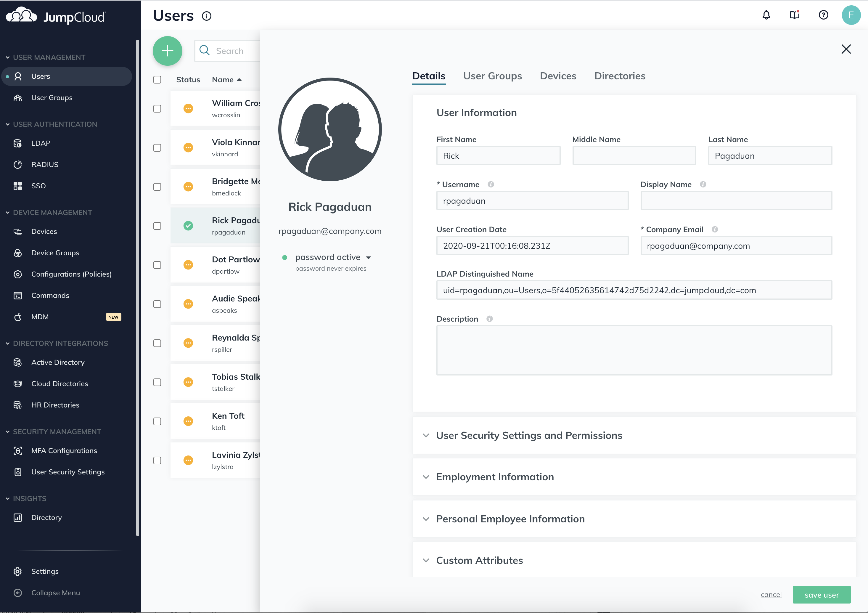Open the book announcements icon in header
The image size is (868, 613).
[x=794, y=15]
